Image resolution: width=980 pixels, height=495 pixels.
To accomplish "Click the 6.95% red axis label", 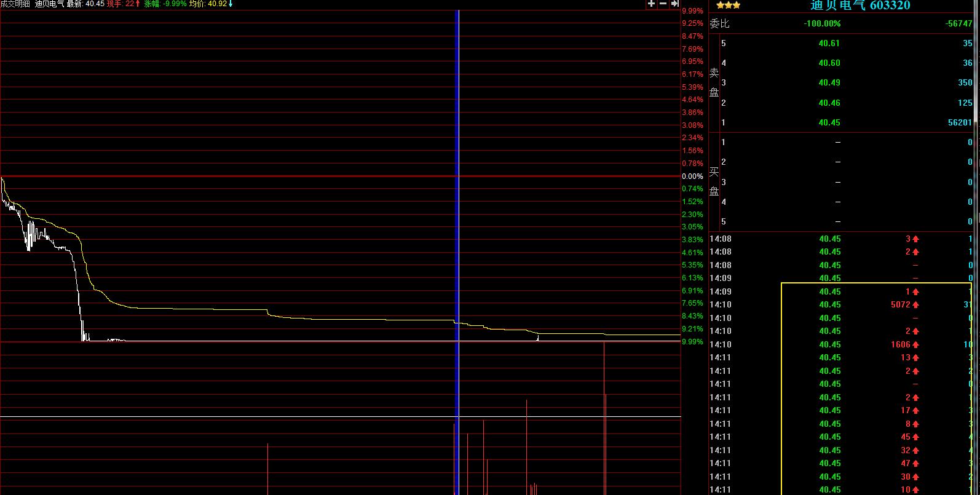I will [x=693, y=61].
